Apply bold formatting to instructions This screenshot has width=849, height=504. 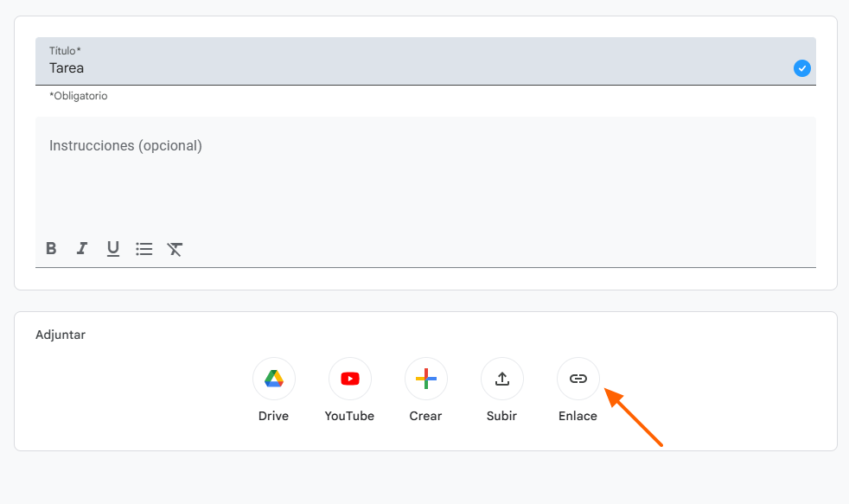point(51,248)
